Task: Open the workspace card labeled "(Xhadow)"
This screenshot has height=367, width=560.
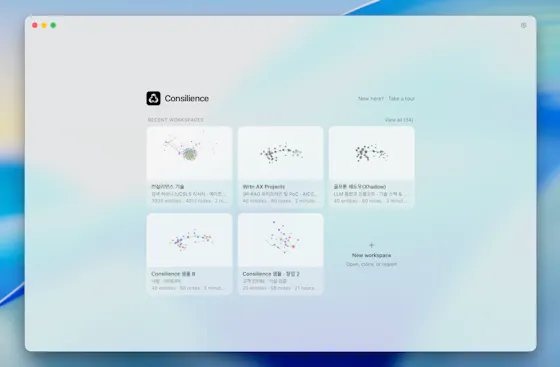Action: point(372,166)
